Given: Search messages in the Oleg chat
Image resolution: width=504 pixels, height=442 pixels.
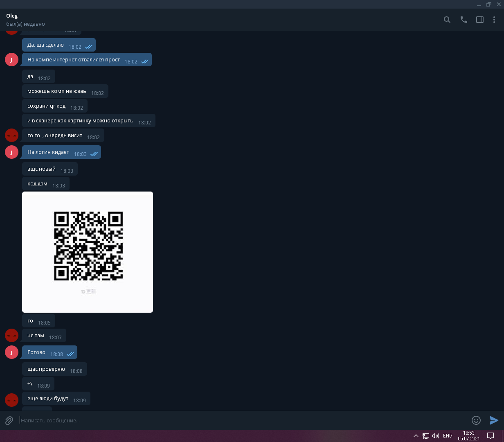Looking at the screenshot, I should pos(447,20).
